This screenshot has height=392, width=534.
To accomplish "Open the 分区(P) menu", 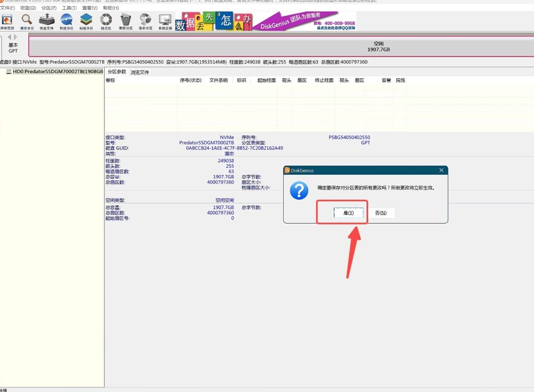I will [49, 8].
